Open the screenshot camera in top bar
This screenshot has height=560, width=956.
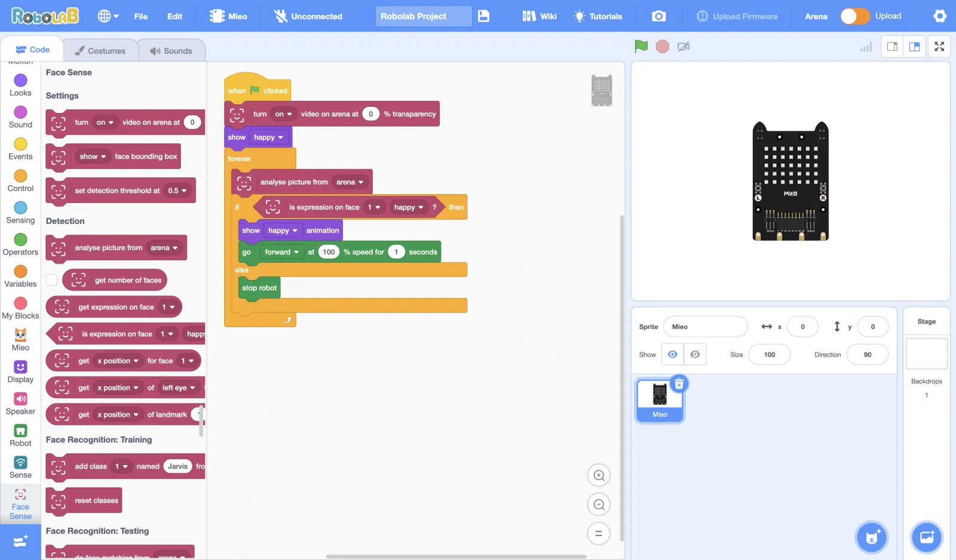pyautogui.click(x=658, y=16)
